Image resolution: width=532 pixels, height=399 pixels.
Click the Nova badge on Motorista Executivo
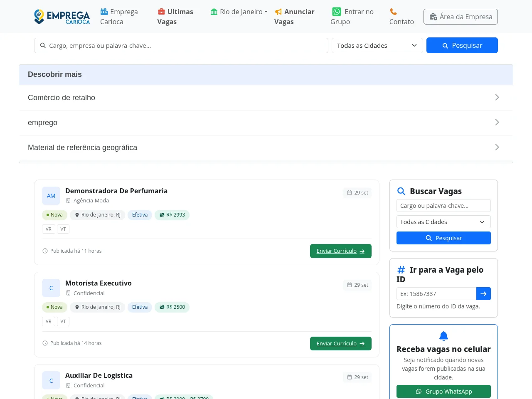[54, 307]
